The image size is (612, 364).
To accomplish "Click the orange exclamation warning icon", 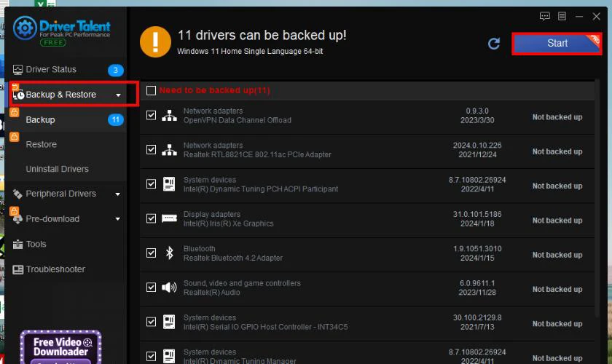I will [155, 41].
